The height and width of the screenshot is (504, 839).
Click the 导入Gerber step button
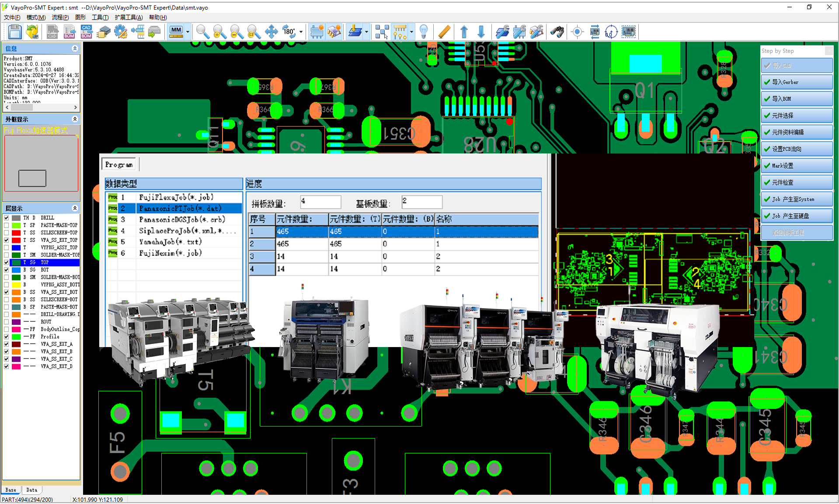click(797, 82)
